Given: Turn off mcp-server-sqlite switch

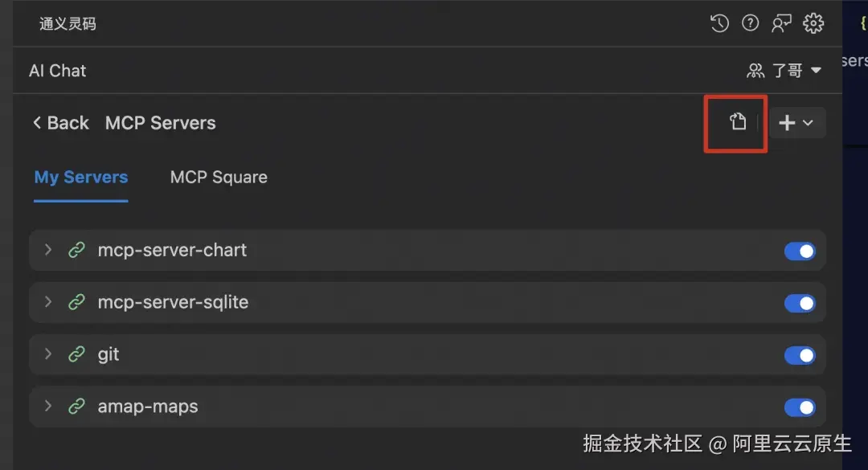Looking at the screenshot, I should pos(800,303).
